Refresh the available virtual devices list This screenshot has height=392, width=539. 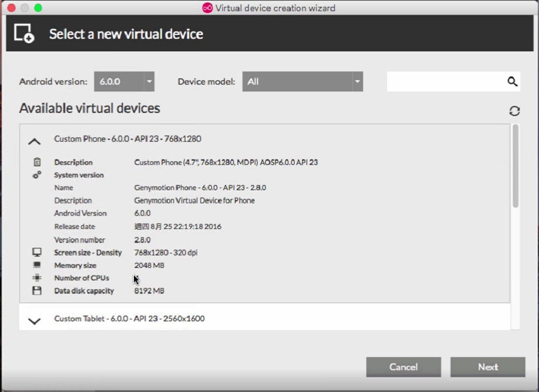[x=514, y=111]
